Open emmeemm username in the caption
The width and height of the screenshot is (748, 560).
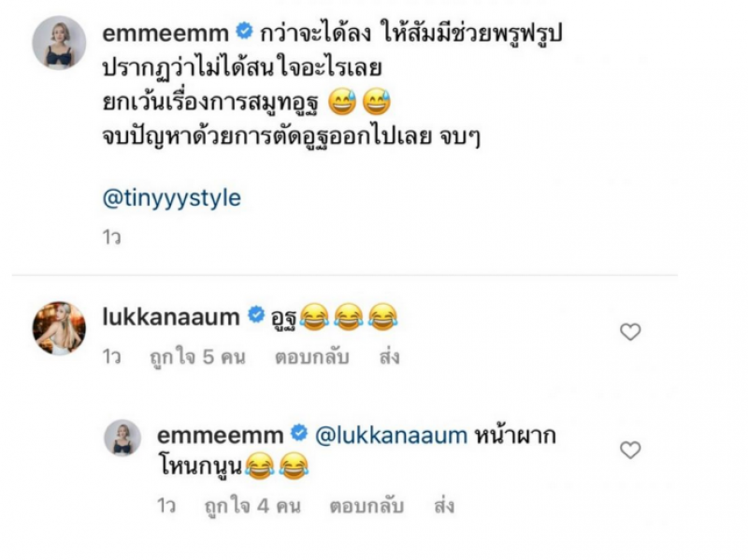pyautogui.click(x=165, y=34)
